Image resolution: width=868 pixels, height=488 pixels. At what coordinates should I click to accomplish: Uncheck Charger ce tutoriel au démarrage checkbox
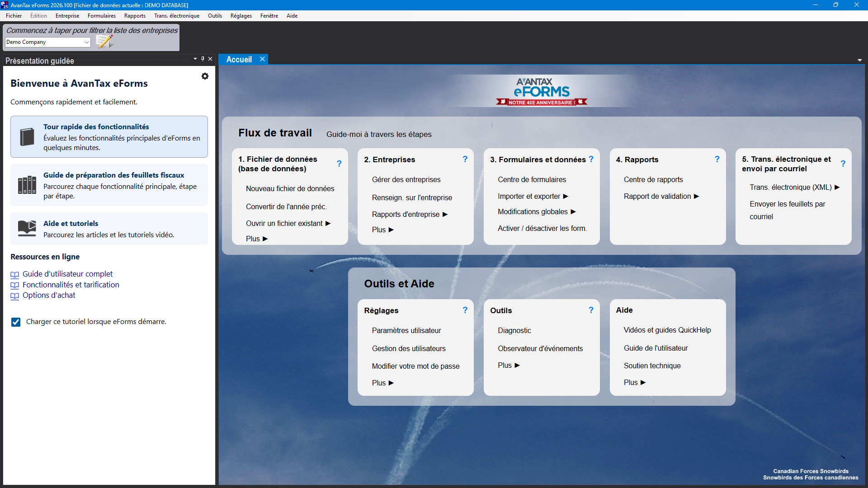click(x=16, y=322)
